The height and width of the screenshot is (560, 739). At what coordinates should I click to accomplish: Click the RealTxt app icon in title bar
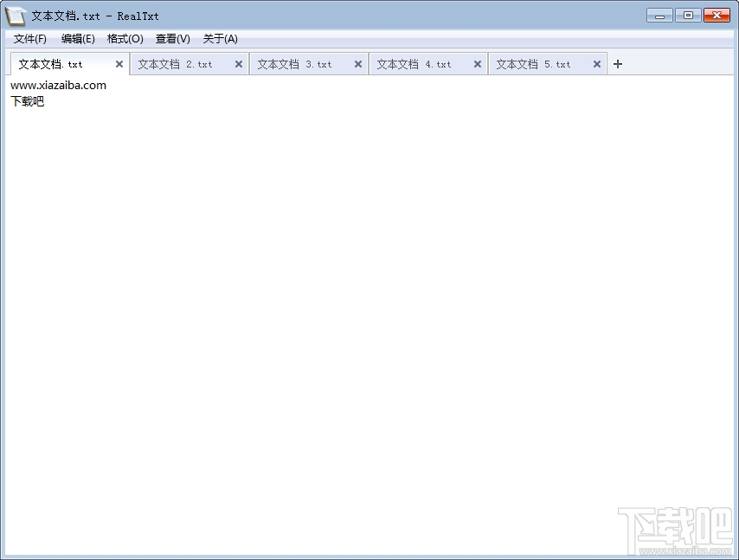(x=16, y=16)
